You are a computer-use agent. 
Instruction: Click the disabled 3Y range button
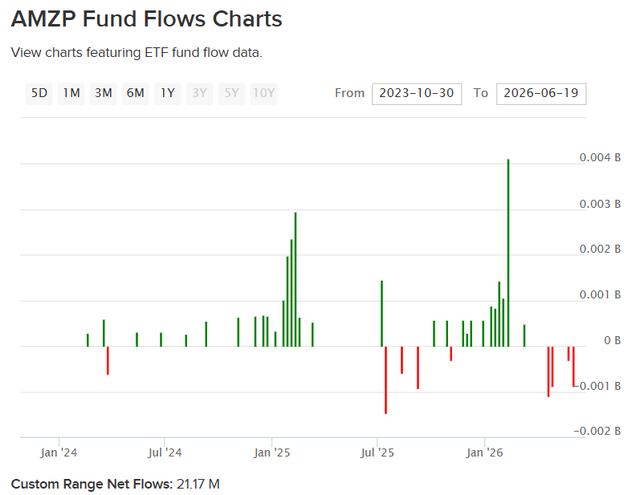200,93
